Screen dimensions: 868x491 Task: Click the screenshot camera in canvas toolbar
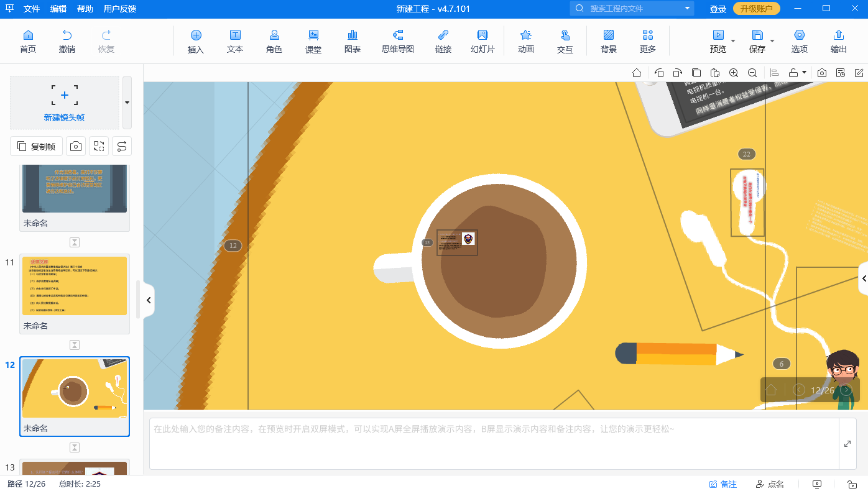point(822,73)
